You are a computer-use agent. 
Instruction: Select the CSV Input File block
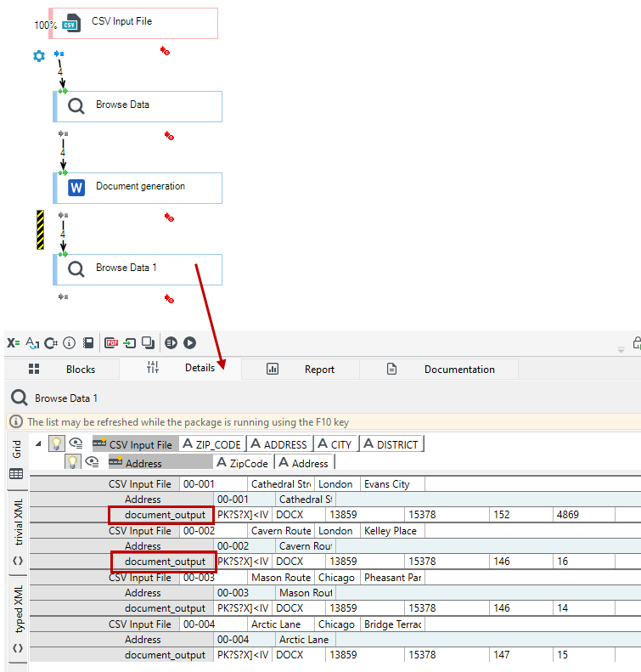(x=133, y=23)
